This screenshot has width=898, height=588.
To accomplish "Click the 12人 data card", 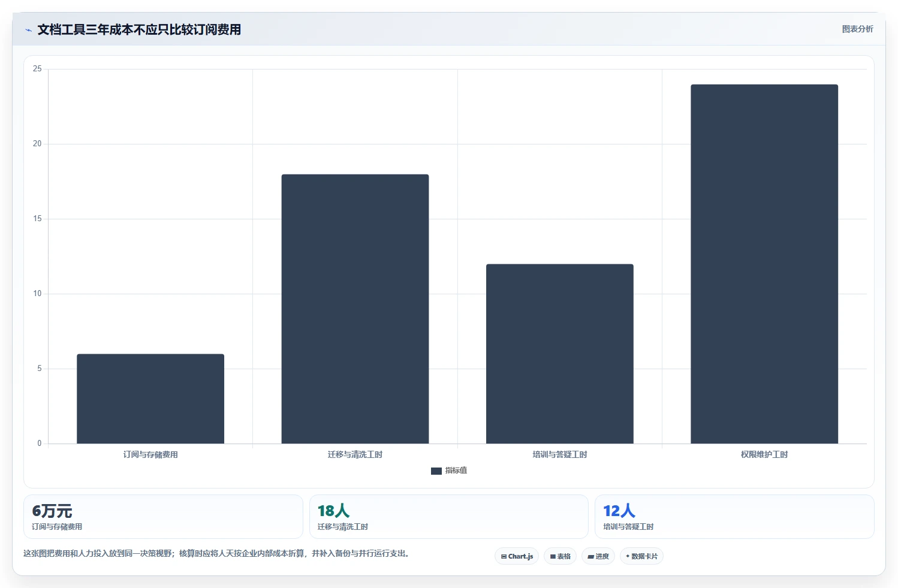I will (x=734, y=517).
